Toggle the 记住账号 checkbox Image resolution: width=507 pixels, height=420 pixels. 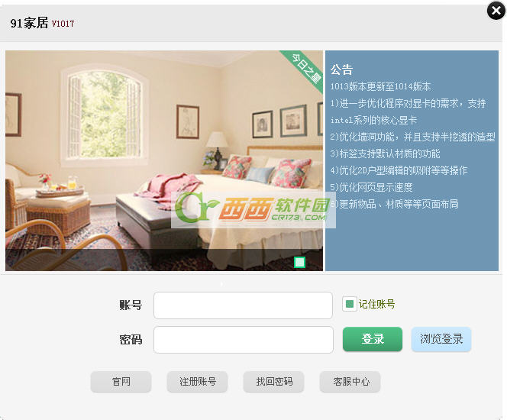pyautogui.click(x=349, y=304)
